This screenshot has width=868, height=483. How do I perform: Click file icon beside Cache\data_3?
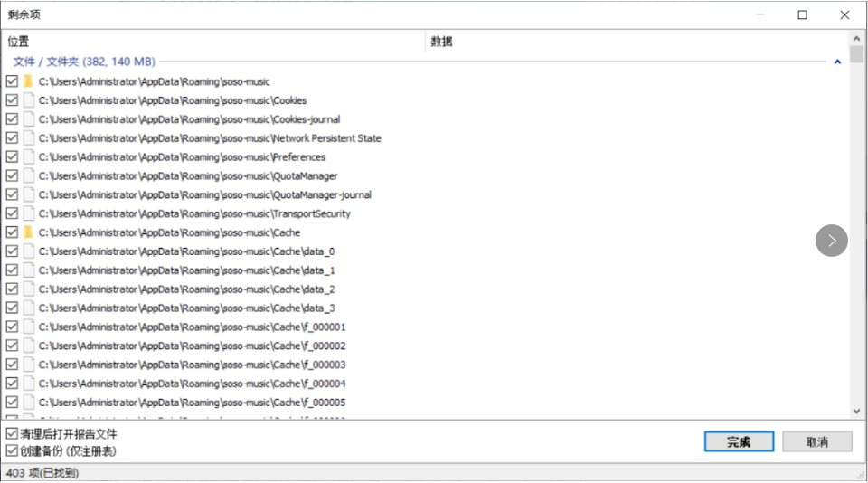pyautogui.click(x=29, y=308)
